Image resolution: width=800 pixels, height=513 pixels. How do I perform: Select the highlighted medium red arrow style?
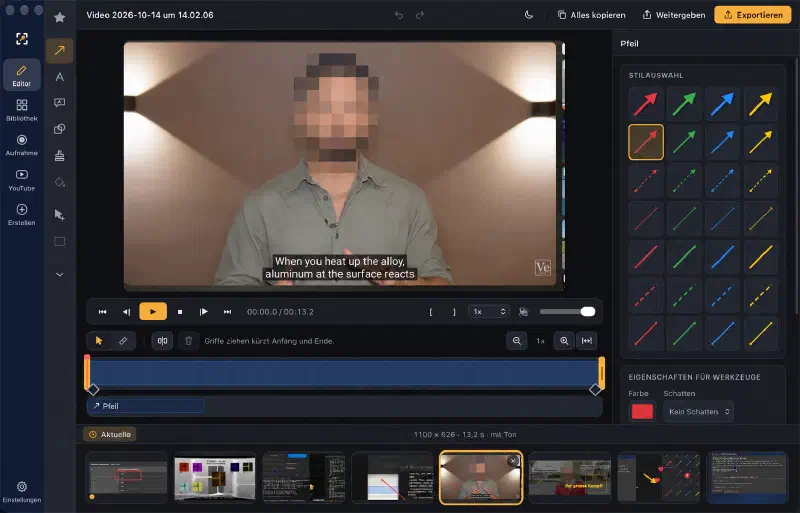click(646, 142)
